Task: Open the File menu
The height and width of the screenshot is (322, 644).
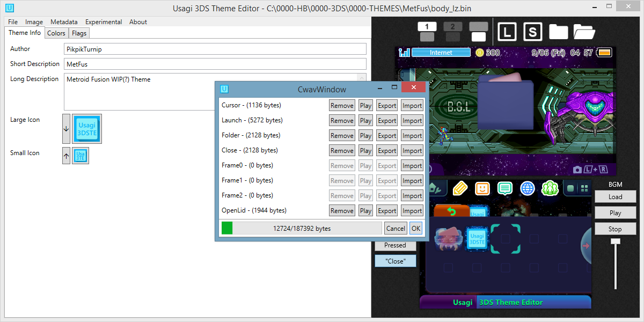Action: click(x=13, y=22)
